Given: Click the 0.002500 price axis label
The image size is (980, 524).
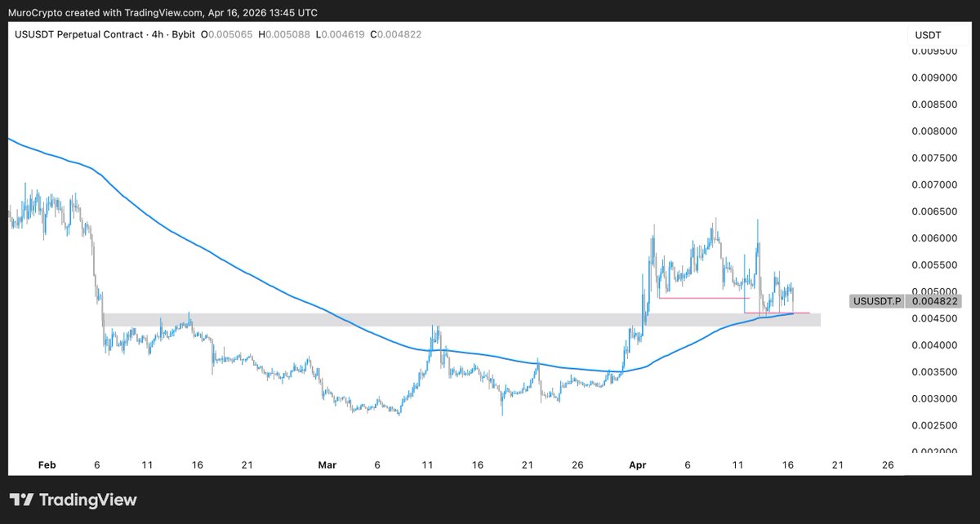Looking at the screenshot, I should point(933,425).
